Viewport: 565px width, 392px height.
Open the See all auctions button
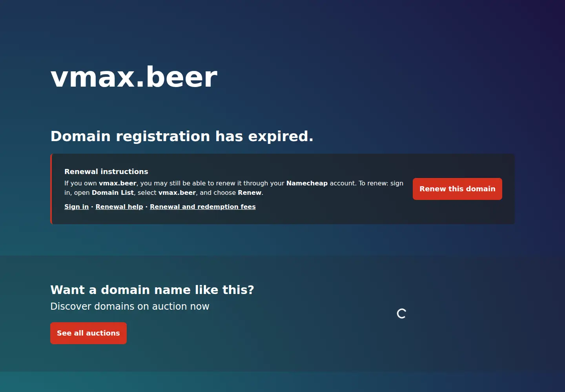88,333
